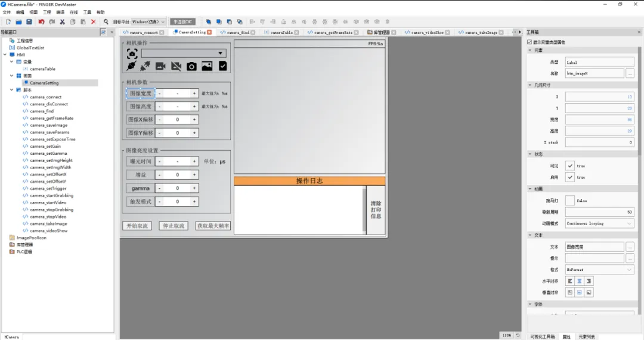
Task: Click the 清除打印信息 button
Action: (x=376, y=210)
